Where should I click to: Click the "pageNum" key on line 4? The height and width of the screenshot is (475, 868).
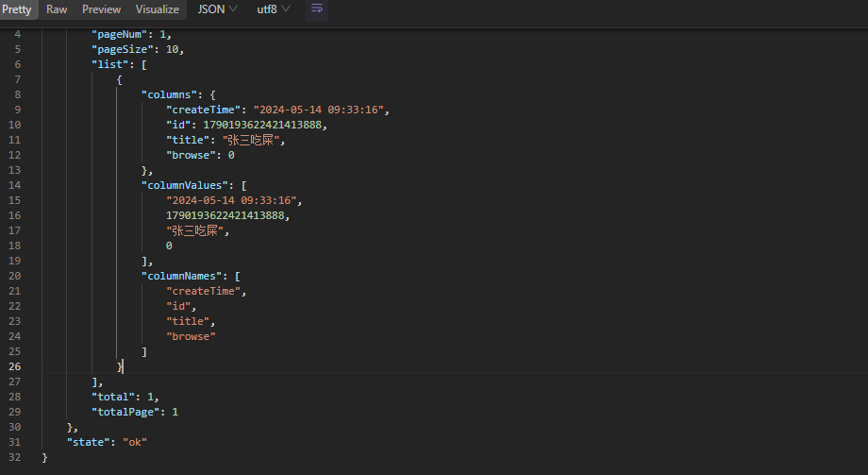[120, 34]
